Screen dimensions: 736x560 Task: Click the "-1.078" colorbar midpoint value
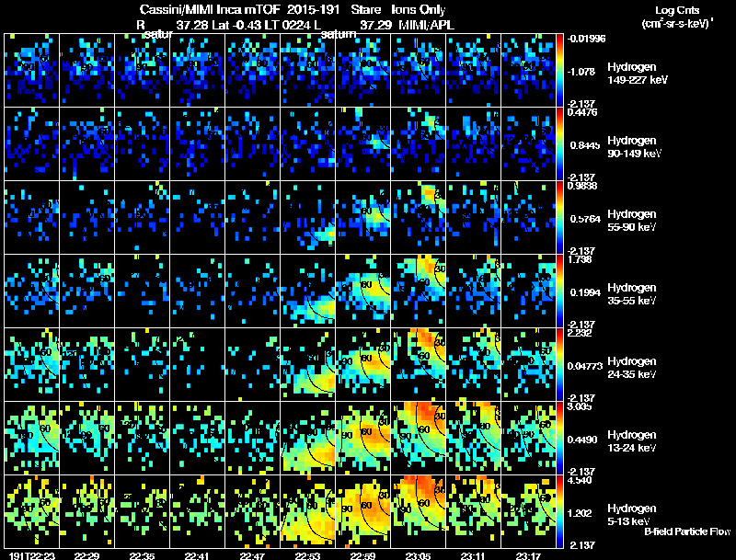coord(581,72)
